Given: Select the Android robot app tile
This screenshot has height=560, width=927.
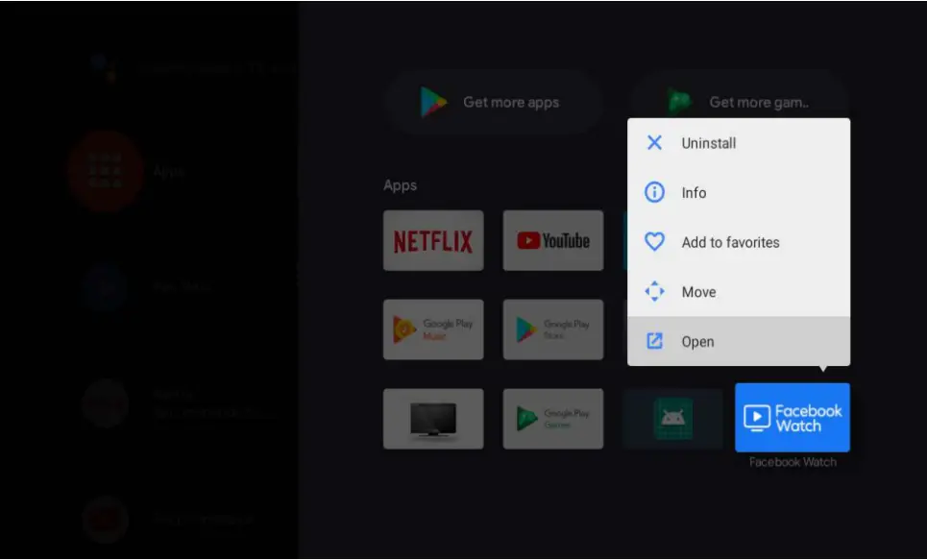Looking at the screenshot, I should click(x=672, y=418).
